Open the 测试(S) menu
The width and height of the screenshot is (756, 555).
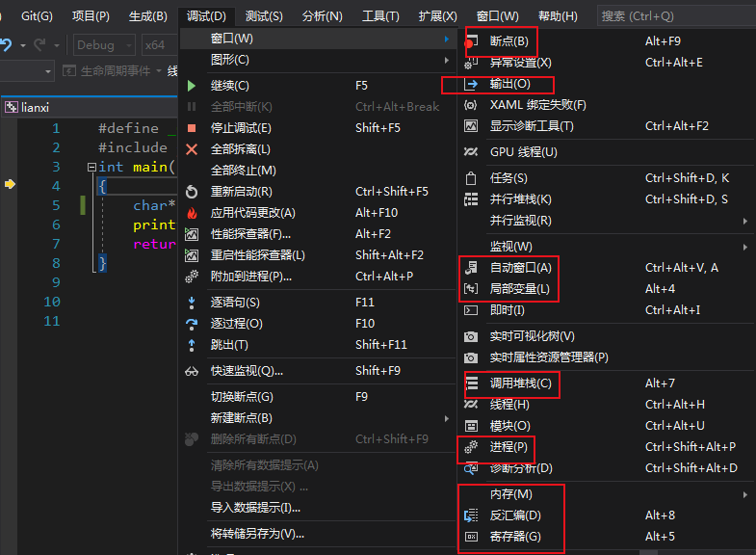(264, 16)
